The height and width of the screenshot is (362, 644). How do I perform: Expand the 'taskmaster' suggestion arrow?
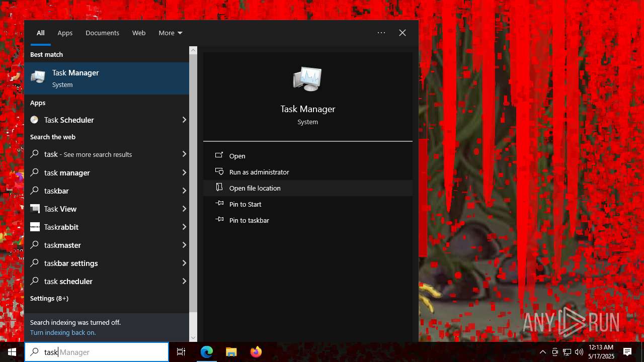(x=184, y=245)
